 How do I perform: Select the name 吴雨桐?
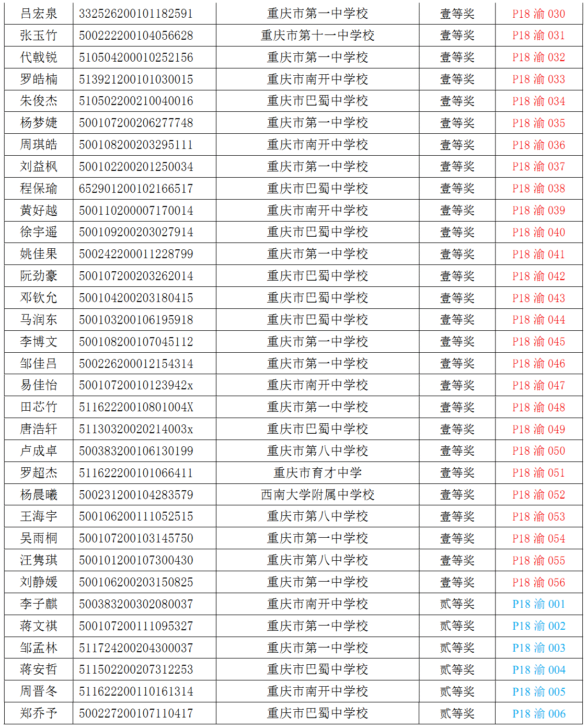click(39, 538)
